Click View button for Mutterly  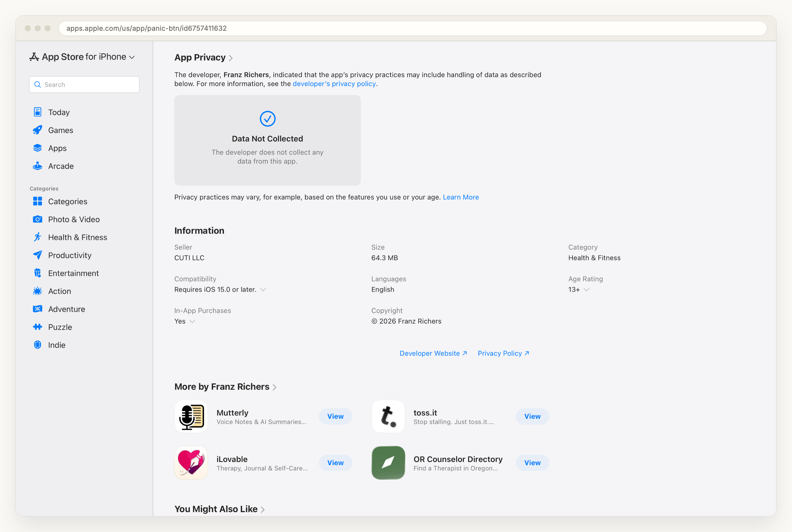335,416
